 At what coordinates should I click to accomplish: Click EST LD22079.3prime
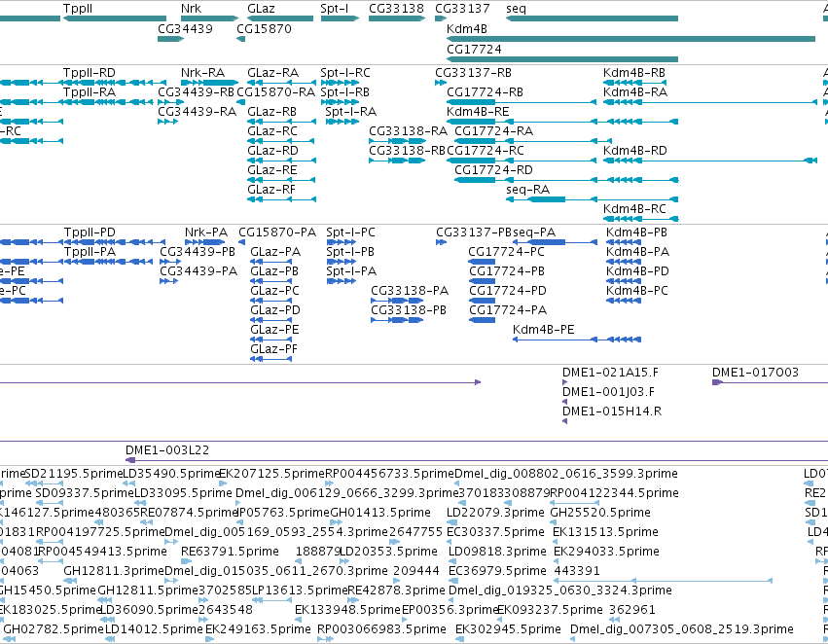point(495,513)
